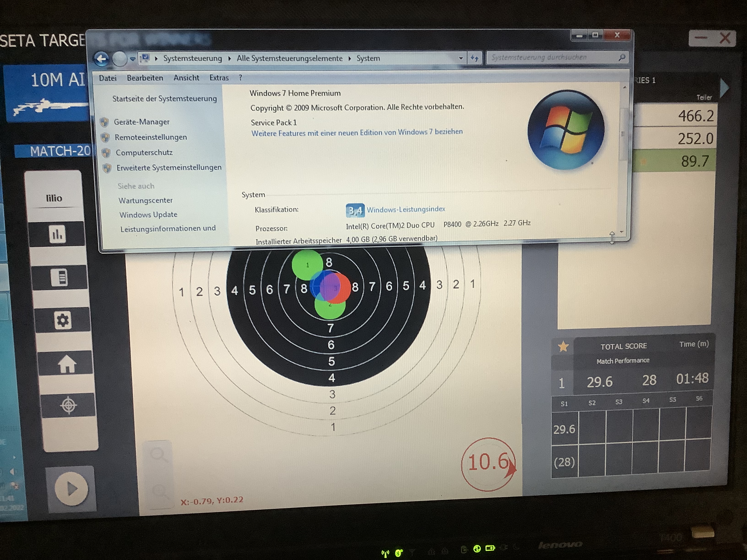Screen dimensions: 747x560
Task: Expand the address bar history dropdown
Action: tap(461, 58)
